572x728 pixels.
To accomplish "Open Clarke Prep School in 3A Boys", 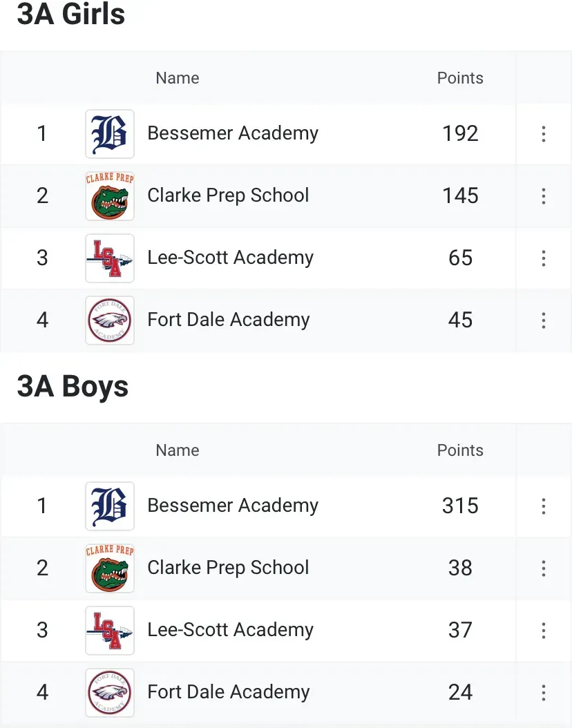I will 228,568.
